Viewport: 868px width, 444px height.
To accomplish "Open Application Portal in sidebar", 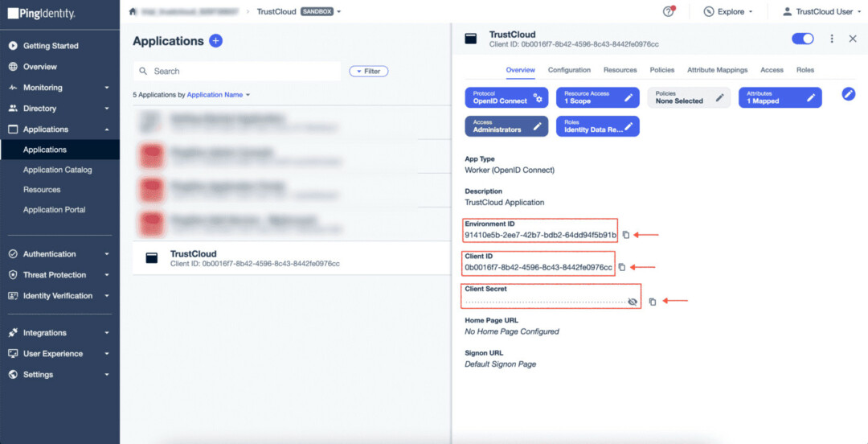I will pyautogui.click(x=55, y=209).
